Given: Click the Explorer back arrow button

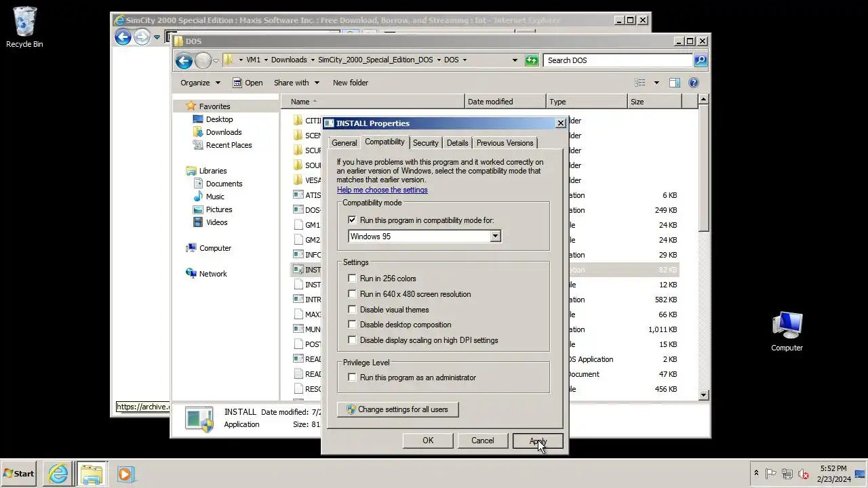Looking at the screenshot, I should 184,60.
